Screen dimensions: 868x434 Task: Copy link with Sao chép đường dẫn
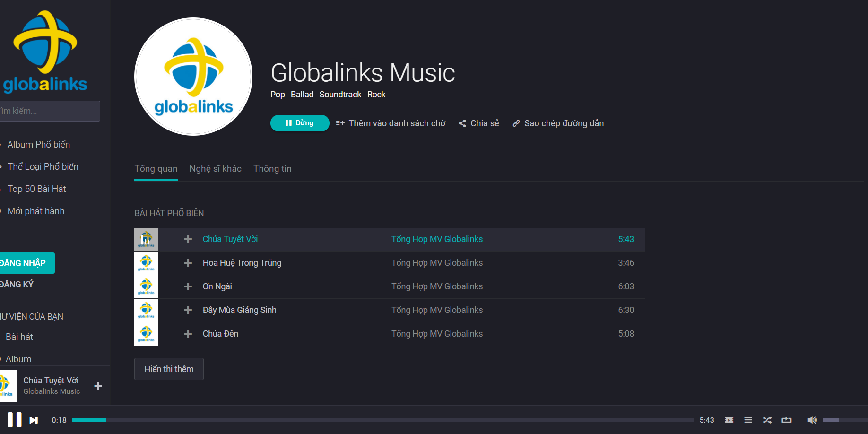(x=558, y=123)
